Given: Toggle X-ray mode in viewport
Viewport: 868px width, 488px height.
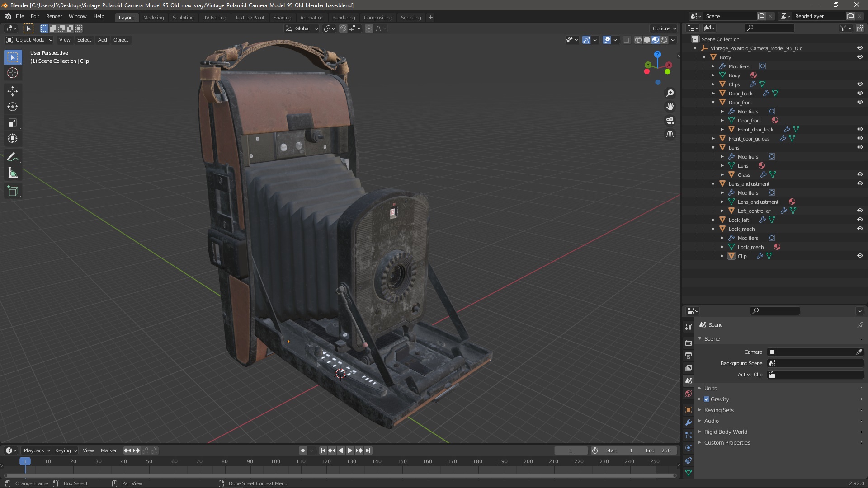Looking at the screenshot, I should click(627, 40).
